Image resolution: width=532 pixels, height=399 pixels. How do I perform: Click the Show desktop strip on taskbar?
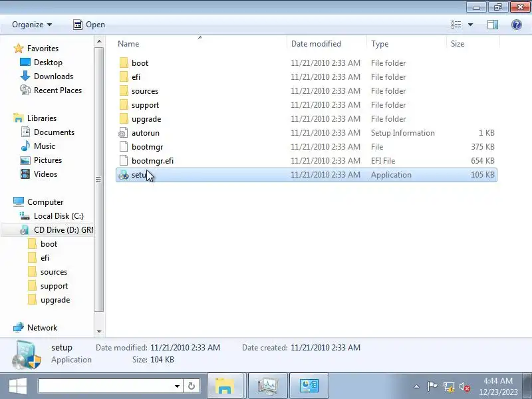tap(529, 386)
